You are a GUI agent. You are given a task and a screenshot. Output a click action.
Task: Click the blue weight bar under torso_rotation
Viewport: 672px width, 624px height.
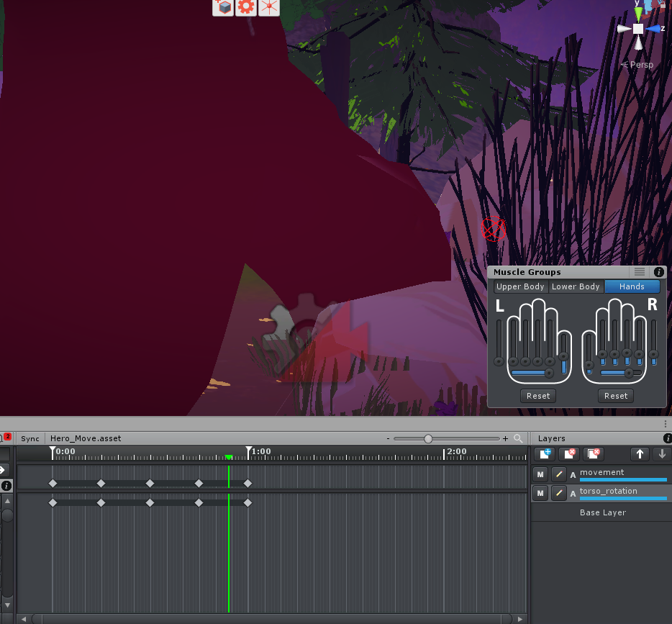pyautogui.click(x=623, y=499)
